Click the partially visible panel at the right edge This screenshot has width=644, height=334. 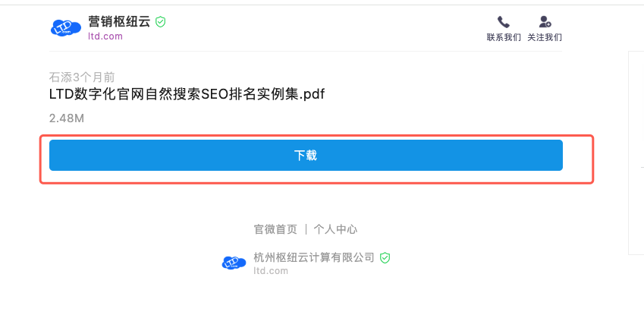(636, 152)
